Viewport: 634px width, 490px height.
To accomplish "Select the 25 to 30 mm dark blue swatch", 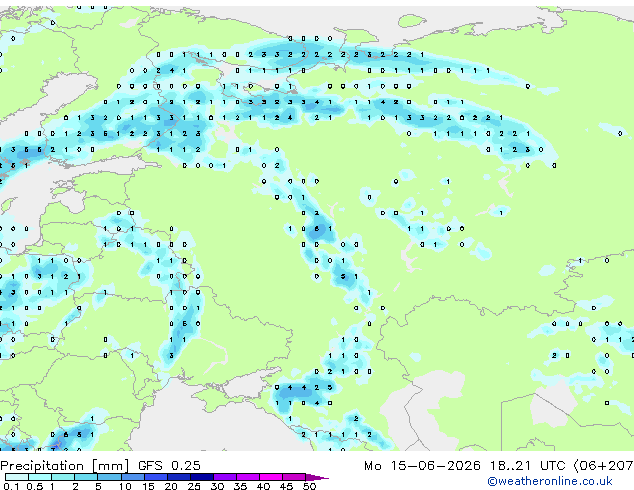I will tap(201, 477).
